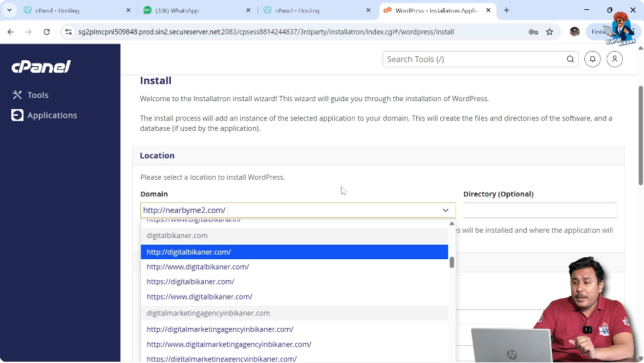Screen dimensions: 644x363
Task: Select http://www.digitalbikaner.com/ option
Action: [x=294, y=267]
